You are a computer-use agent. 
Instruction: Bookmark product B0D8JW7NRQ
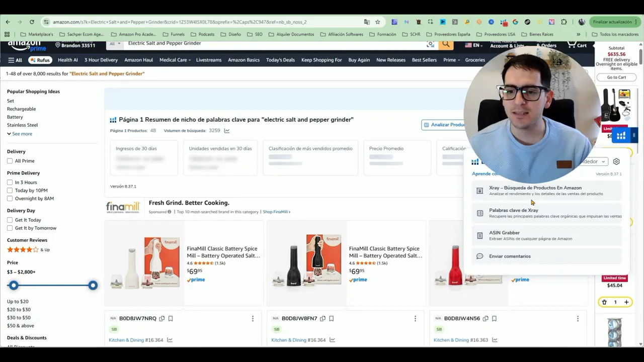(171, 318)
